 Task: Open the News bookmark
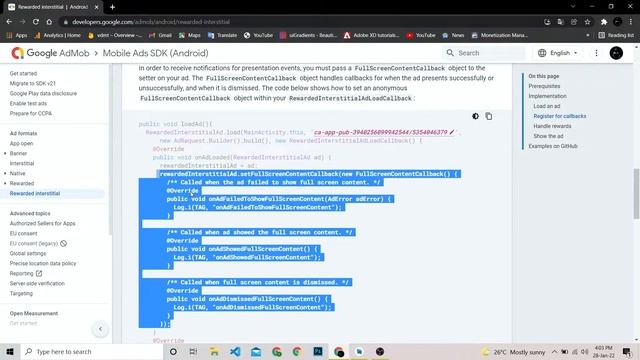(x=453, y=36)
